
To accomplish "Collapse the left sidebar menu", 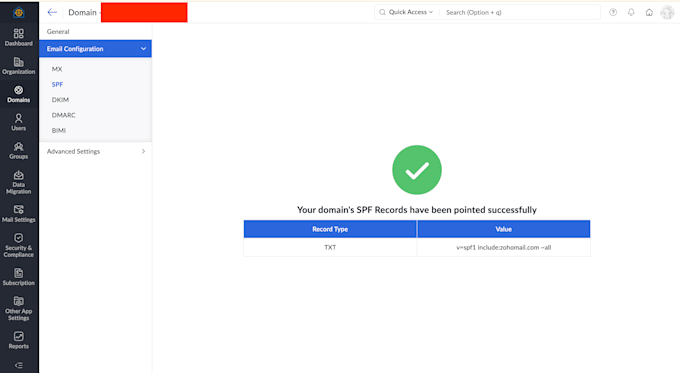I will 19,365.
